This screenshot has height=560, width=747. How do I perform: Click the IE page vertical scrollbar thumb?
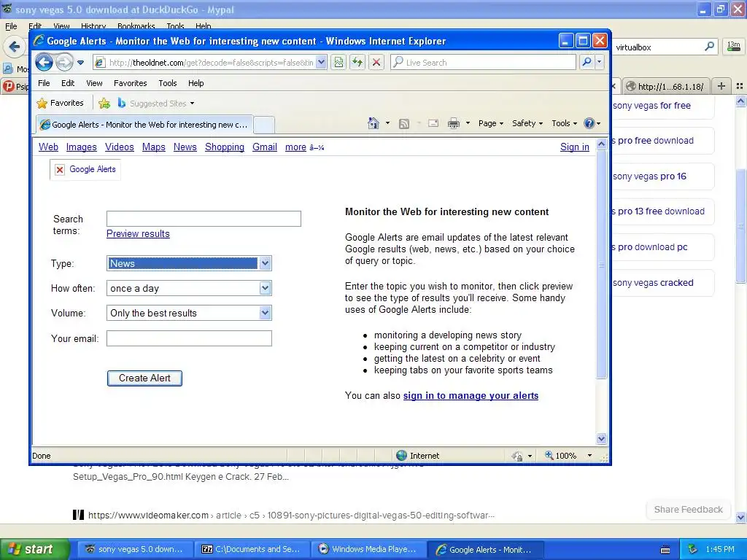602,264
